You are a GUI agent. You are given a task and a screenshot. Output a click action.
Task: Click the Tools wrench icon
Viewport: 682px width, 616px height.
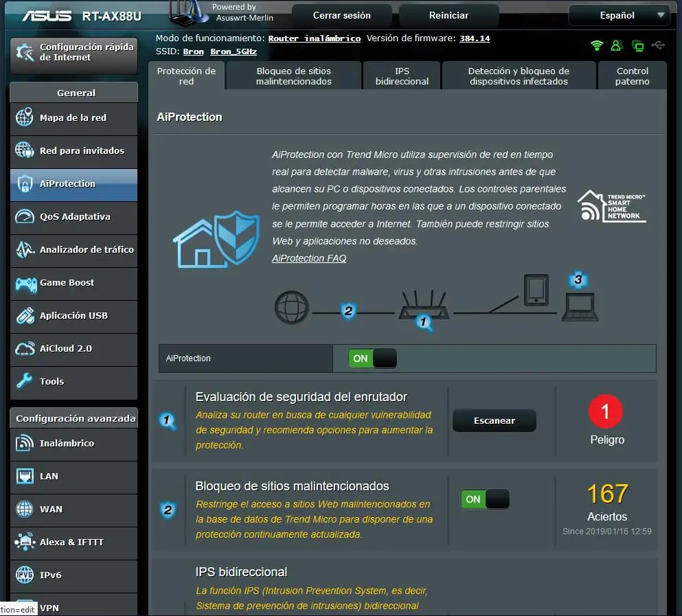pyautogui.click(x=24, y=380)
